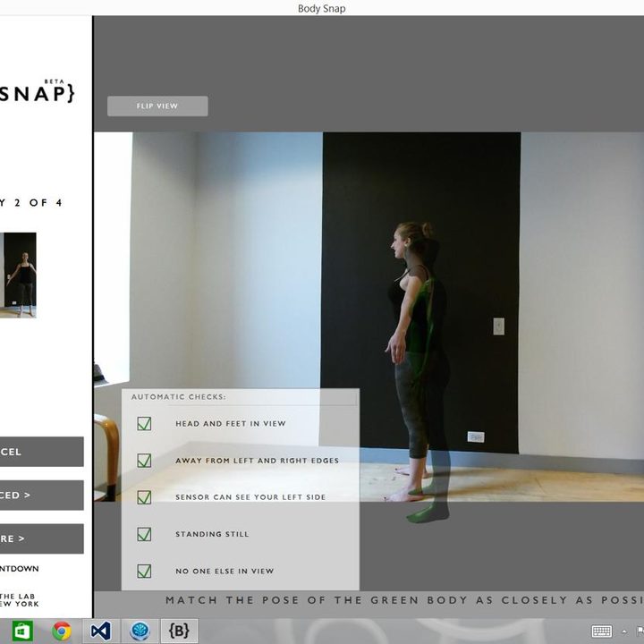
Task: Click the 'Standing Still' label
Action: [212, 534]
